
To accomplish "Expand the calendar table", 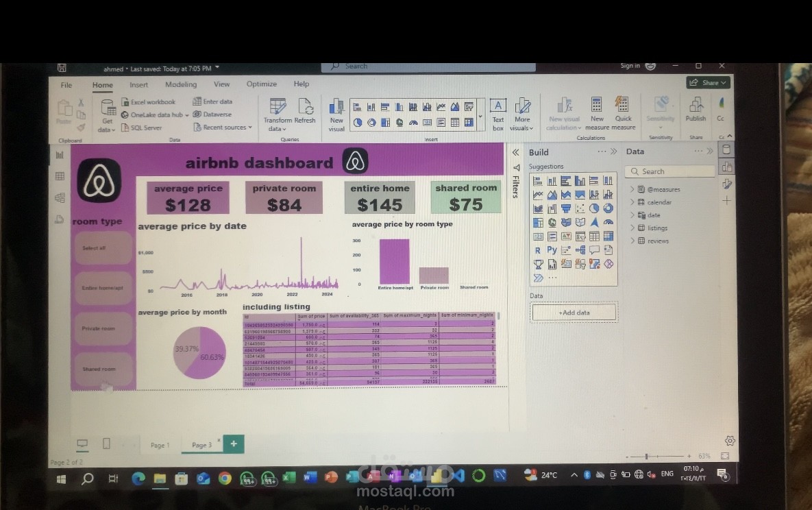I will (x=632, y=202).
